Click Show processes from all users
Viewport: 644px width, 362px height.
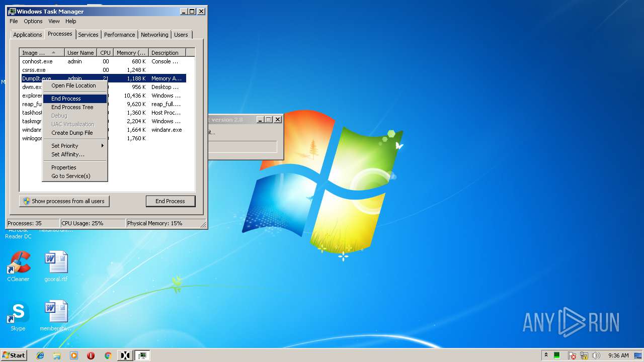pyautogui.click(x=64, y=201)
